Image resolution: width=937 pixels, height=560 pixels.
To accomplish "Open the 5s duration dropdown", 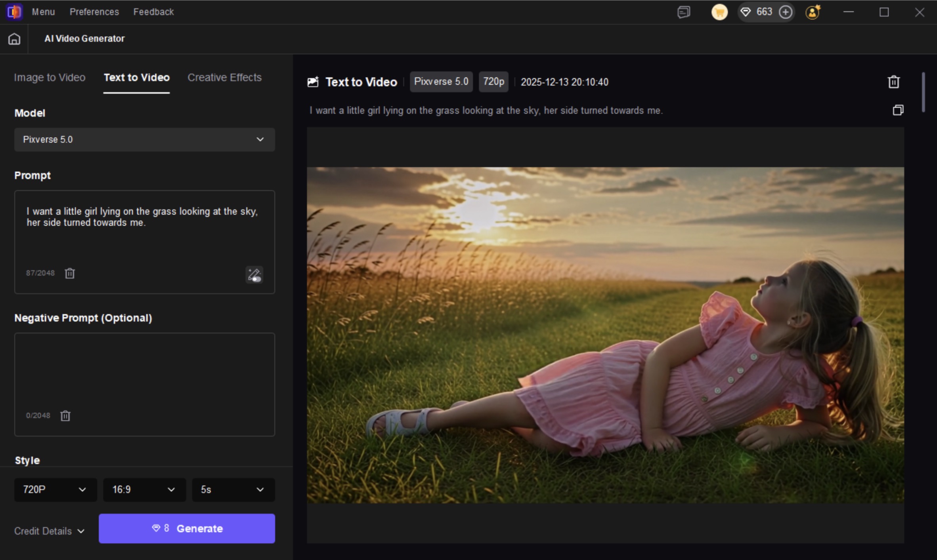I will pos(233,490).
